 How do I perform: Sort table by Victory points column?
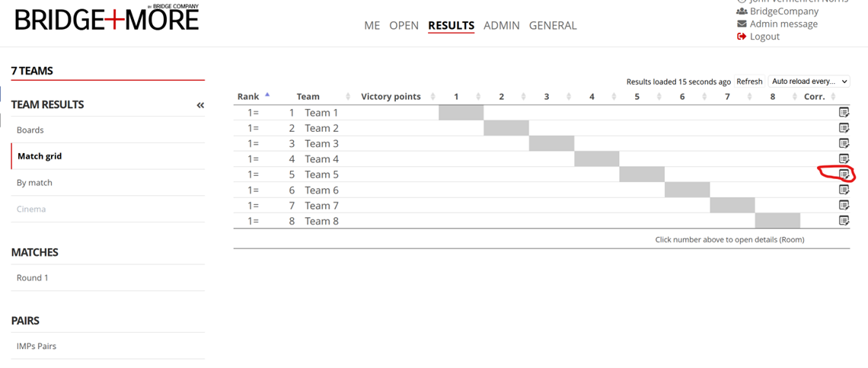(x=391, y=97)
